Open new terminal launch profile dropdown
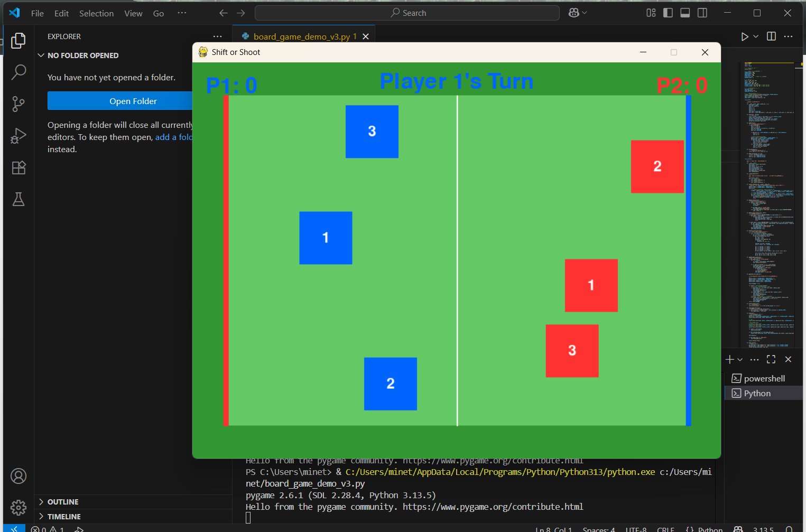This screenshot has height=532, width=806. (x=740, y=359)
